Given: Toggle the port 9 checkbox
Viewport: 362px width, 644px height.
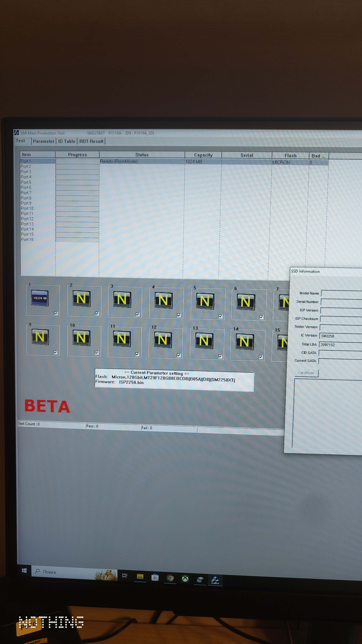Looking at the screenshot, I should coord(55,352).
